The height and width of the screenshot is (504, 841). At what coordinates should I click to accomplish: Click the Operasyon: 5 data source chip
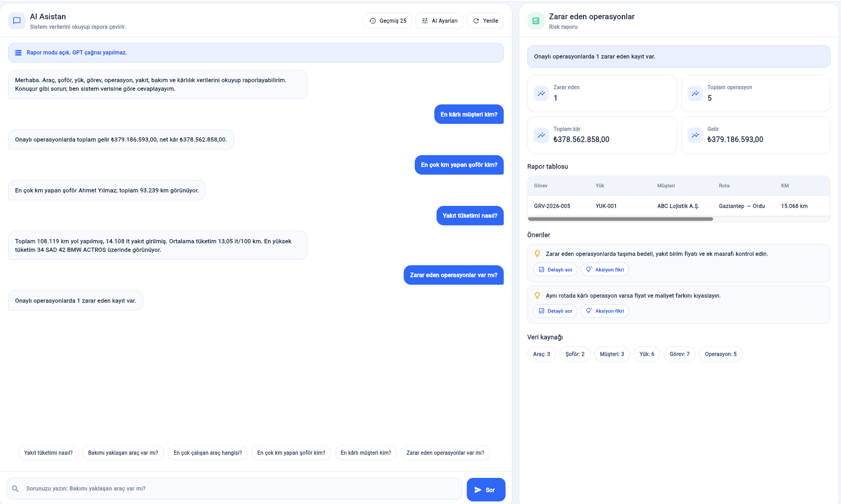pyautogui.click(x=721, y=354)
